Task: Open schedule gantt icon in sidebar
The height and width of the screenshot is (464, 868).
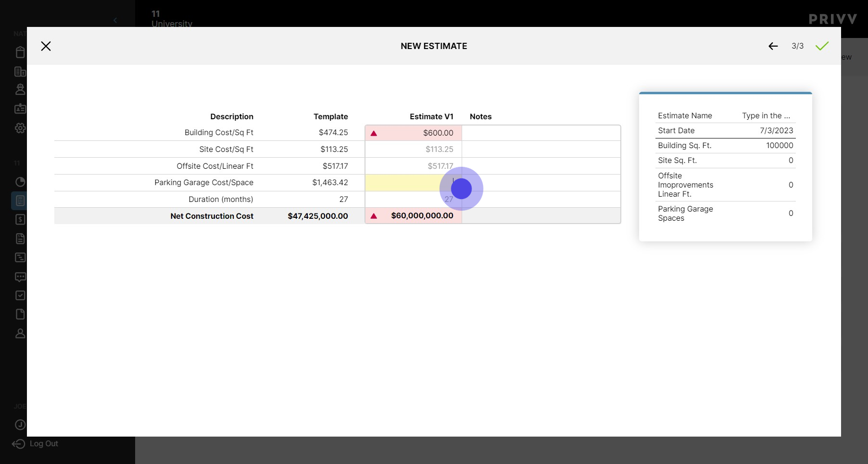Action: pyautogui.click(x=20, y=257)
